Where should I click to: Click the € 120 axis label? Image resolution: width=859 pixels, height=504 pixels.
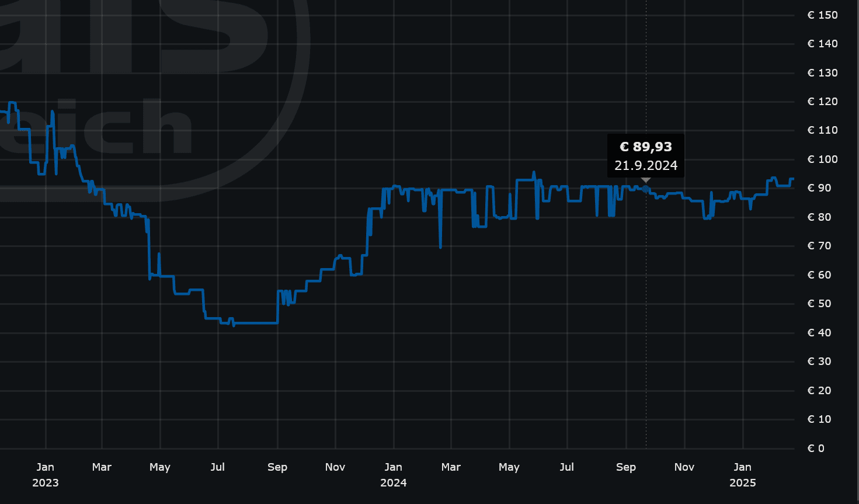pyautogui.click(x=822, y=102)
